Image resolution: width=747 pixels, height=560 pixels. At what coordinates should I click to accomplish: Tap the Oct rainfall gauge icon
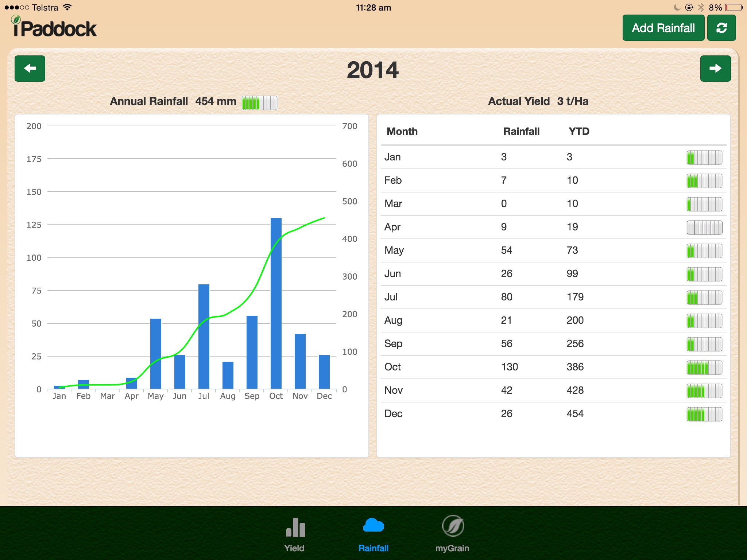point(704,367)
